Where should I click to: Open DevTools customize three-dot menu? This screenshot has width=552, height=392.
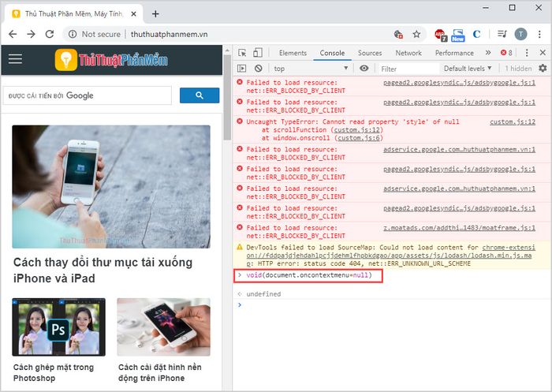[x=527, y=53]
